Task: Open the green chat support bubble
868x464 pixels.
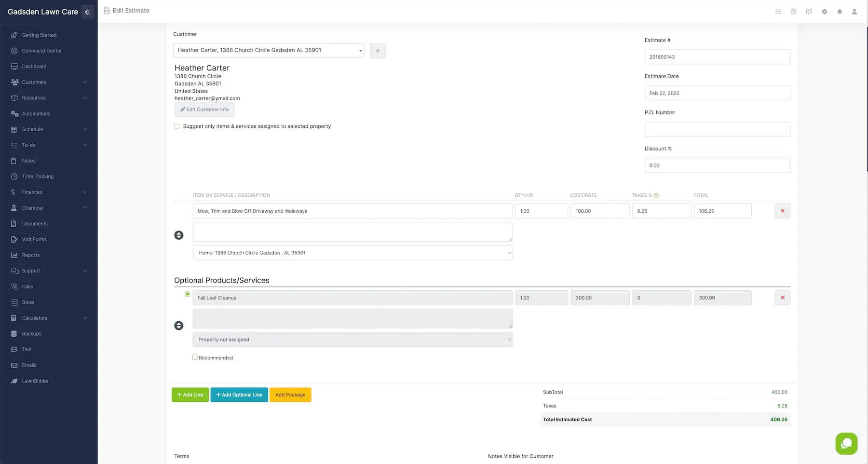Action: click(846, 444)
